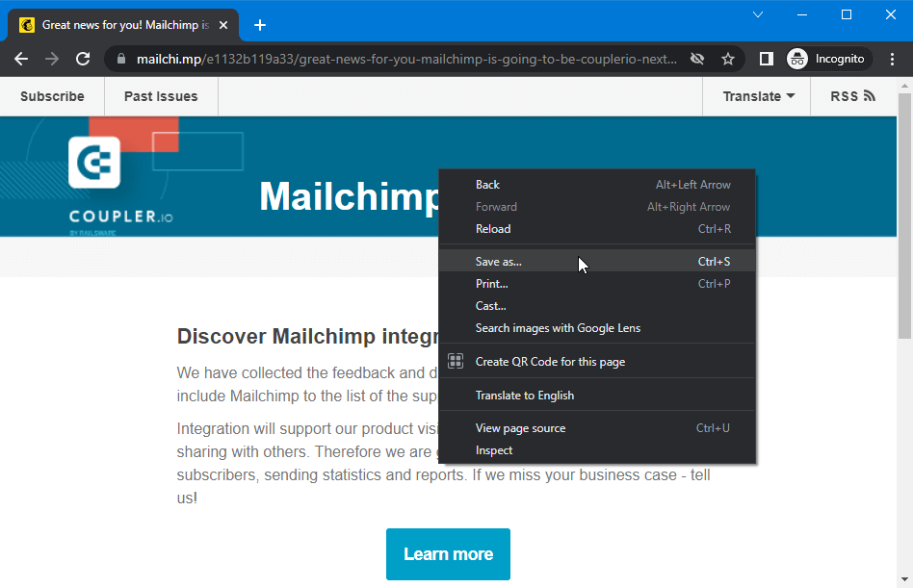
Task: Click the scrollbar up arrow
Action: [904, 85]
